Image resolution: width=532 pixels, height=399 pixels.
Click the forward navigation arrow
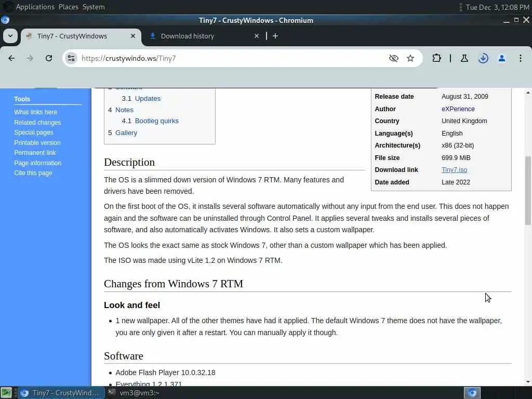click(x=30, y=58)
